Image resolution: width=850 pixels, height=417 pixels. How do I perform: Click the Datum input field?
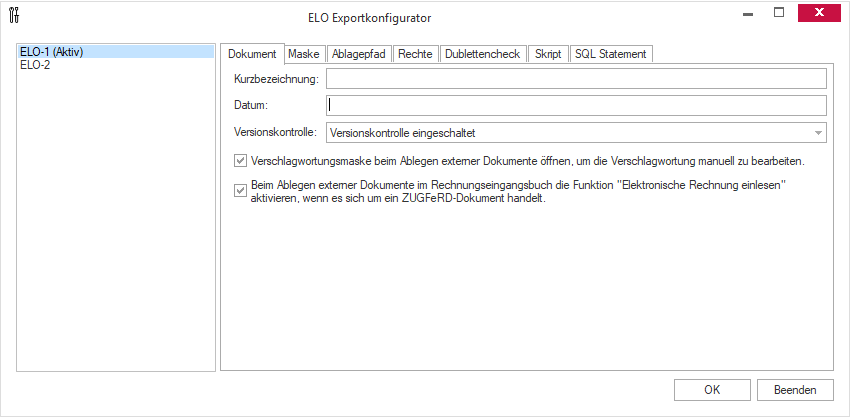pos(576,106)
